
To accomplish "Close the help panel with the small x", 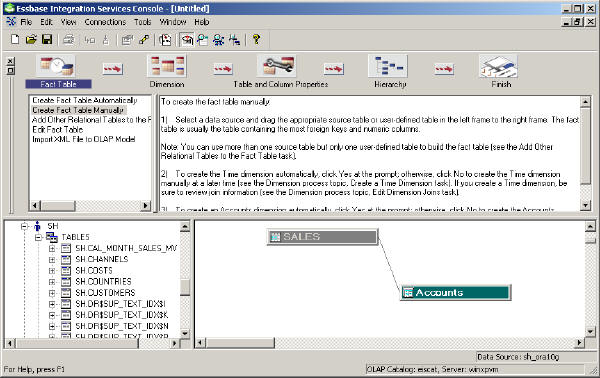I will 11,61.
